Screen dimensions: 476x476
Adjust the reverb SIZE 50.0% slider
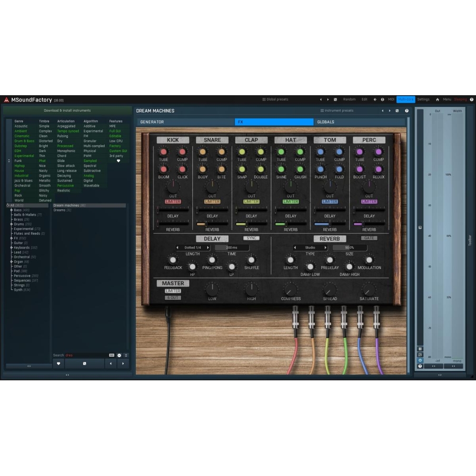[x=349, y=248]
